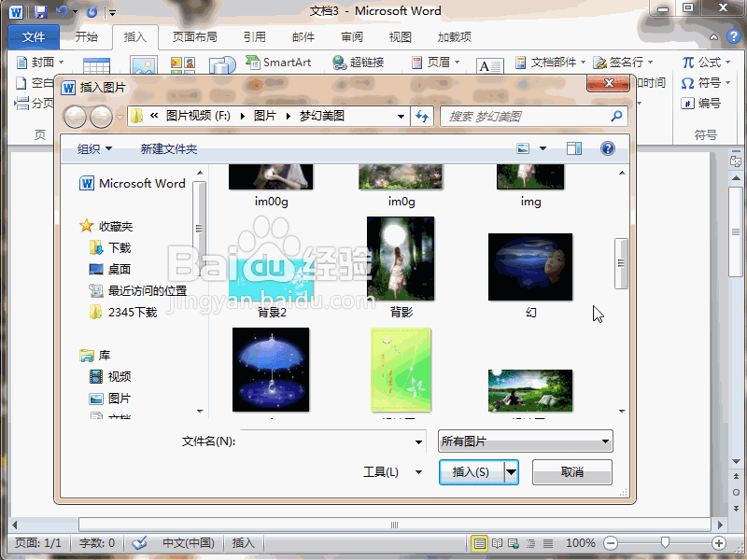Click New Folder (新建文件夹) button
The image size is (747, 560).
(x=169, y=149)
